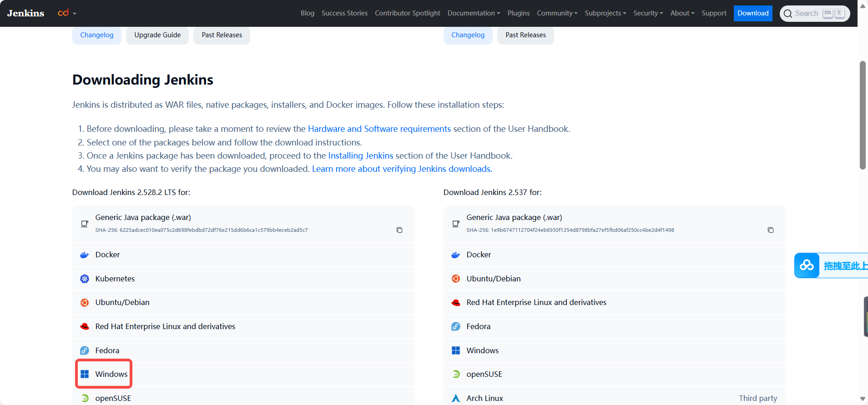Viewport: 868px width, 405px height.
Task: View weekly Past Releases
Action: [x=525, y=35]
